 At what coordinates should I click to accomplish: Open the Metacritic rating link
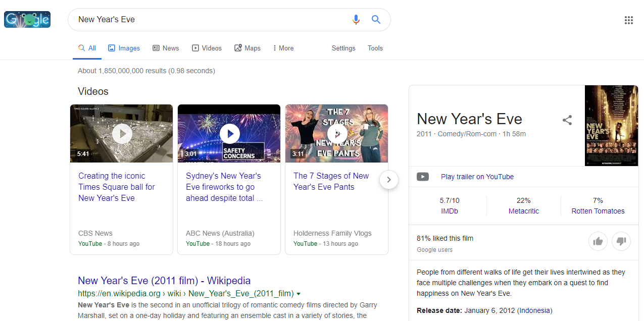pos(524,211)
